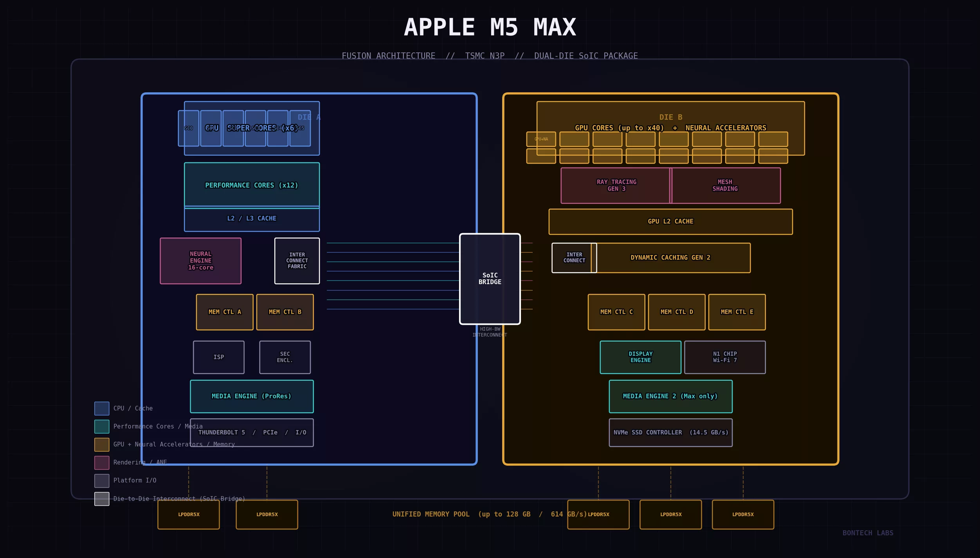Toggle the GPU+NA core cell on Die B
Viewport: 980px width, 558px height.
[x=541, y=139]
